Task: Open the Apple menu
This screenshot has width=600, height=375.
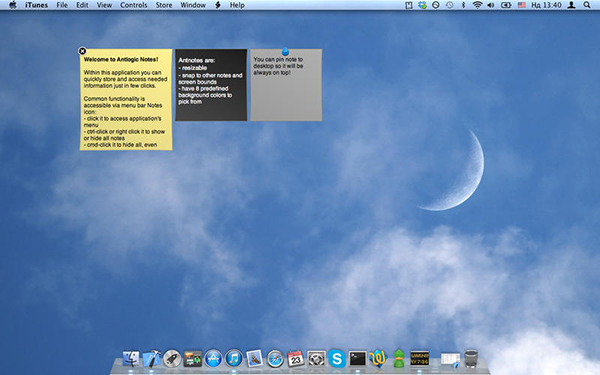Action: (x=13, y=5)
